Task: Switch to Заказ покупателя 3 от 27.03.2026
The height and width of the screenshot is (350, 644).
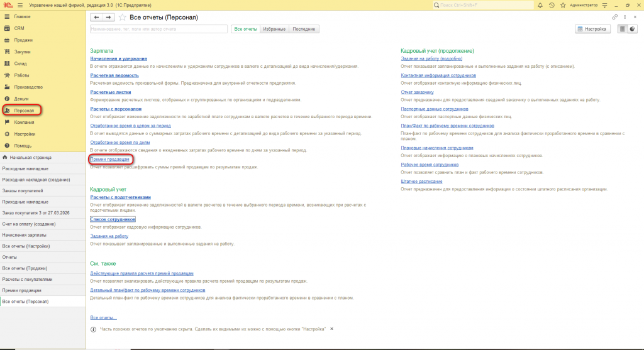Action: (43, 213)
